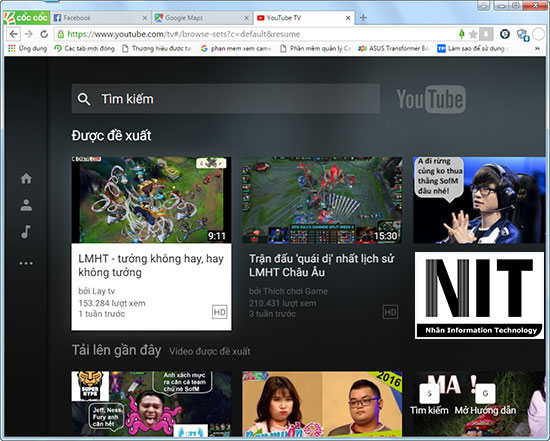
Task: Open the phan mem xem came bookmark
Action: click(x=236, y=48)
